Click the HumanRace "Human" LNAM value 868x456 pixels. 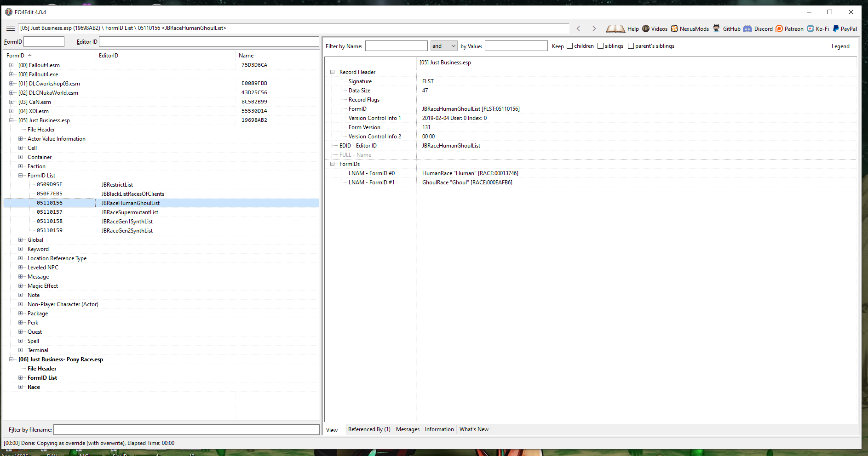coord(470,173)
